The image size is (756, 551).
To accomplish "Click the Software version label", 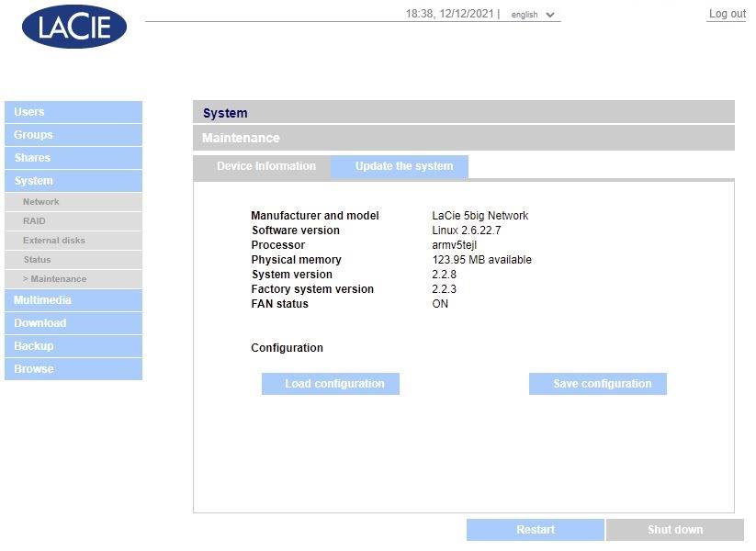I will pos(296,231).
